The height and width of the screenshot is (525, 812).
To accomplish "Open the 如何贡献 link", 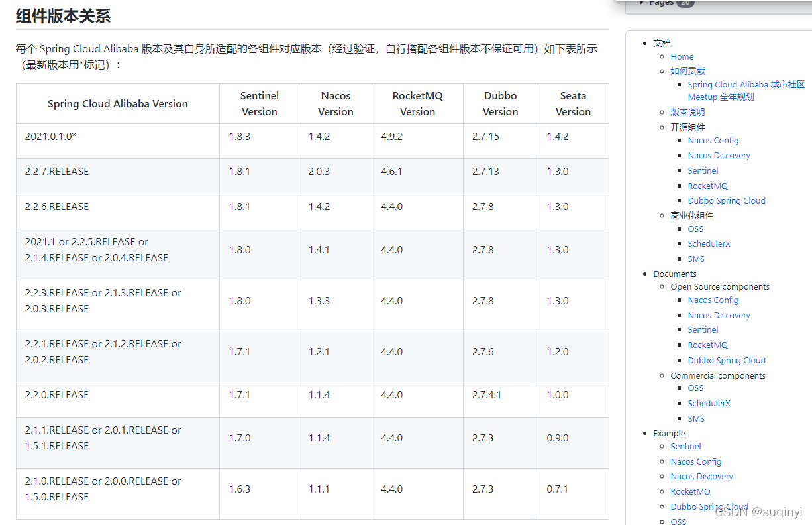I will pos(687,71).
